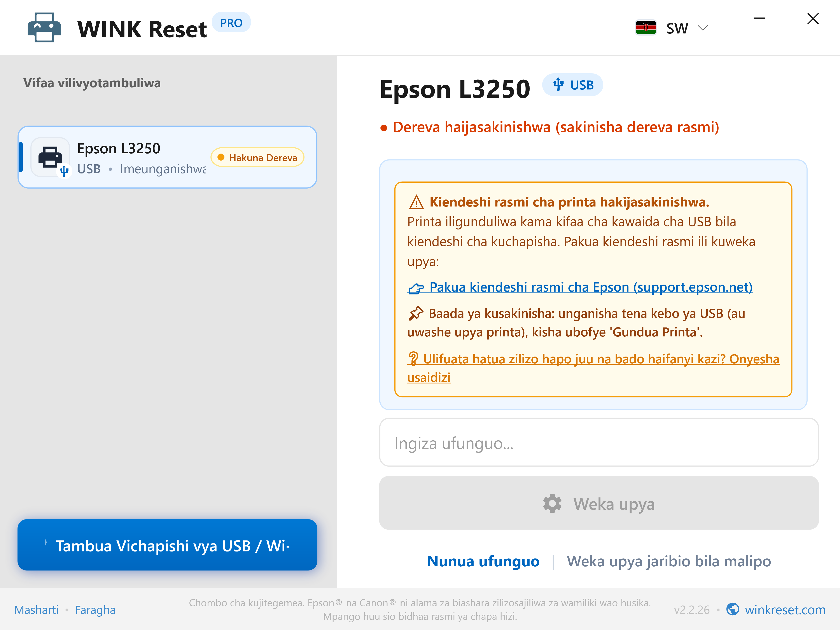
Task: Click Weka upya jaribio bila malipo
Action: click(669, 561)
